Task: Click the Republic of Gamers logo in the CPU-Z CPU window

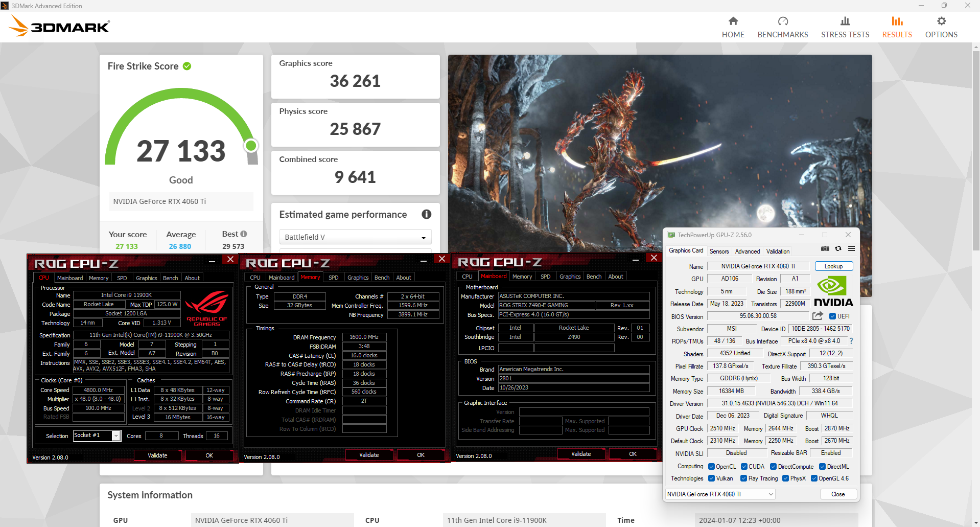Action: [206, 309]
